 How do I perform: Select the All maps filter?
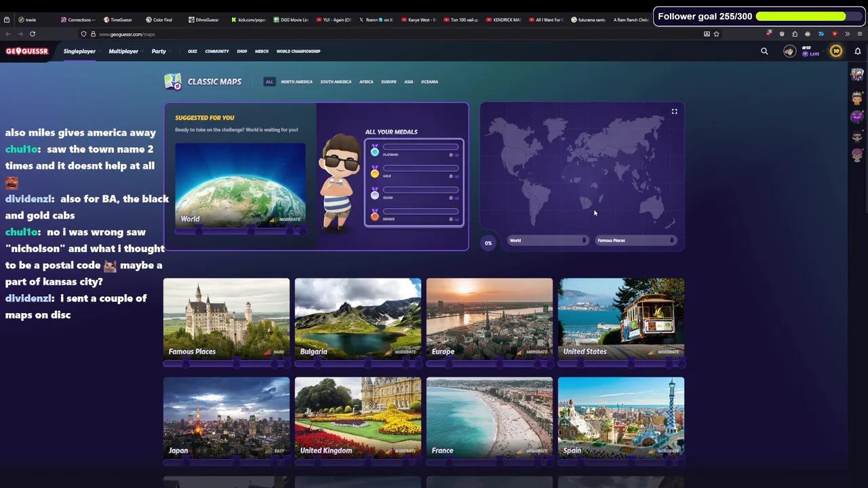[x=269, y=82]
